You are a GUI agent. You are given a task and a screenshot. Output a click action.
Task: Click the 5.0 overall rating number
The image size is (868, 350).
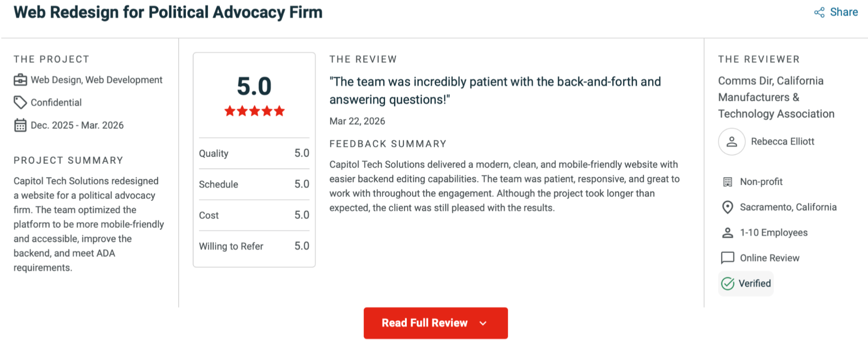tap(254, 86)
